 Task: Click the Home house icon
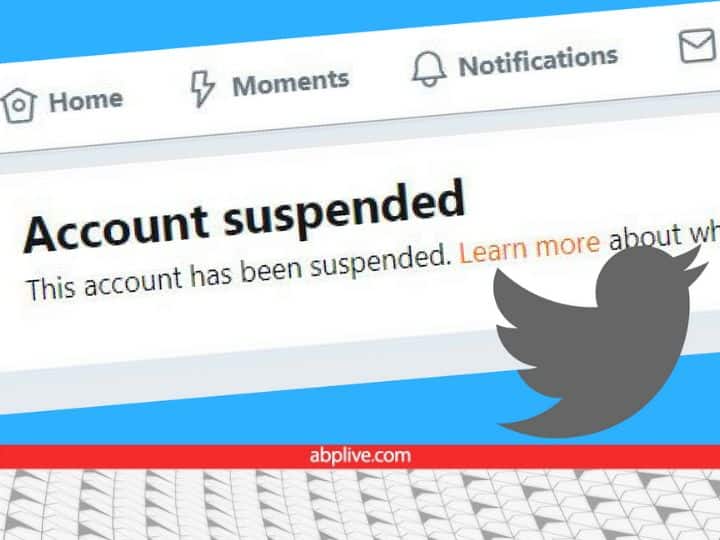(18, 105)
